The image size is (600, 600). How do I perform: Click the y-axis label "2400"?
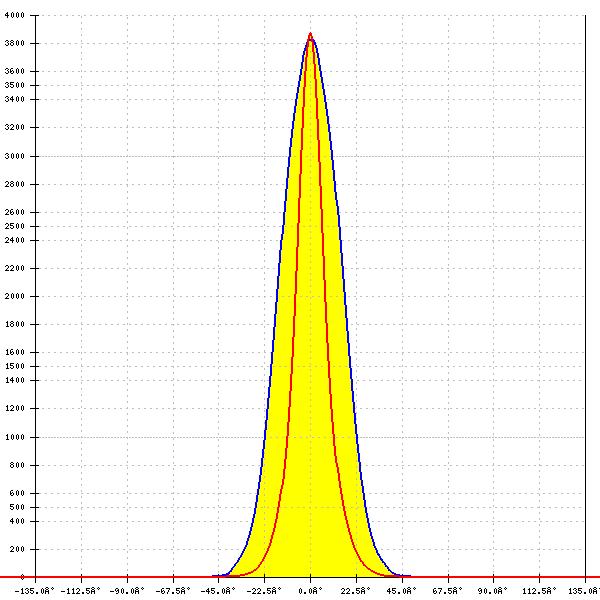(x=15, y=240)
